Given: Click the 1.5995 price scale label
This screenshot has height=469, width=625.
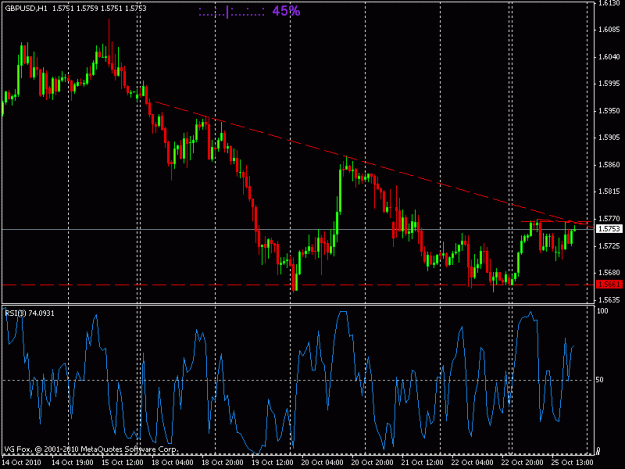Looking at the screenshot, I should (609, 84).
